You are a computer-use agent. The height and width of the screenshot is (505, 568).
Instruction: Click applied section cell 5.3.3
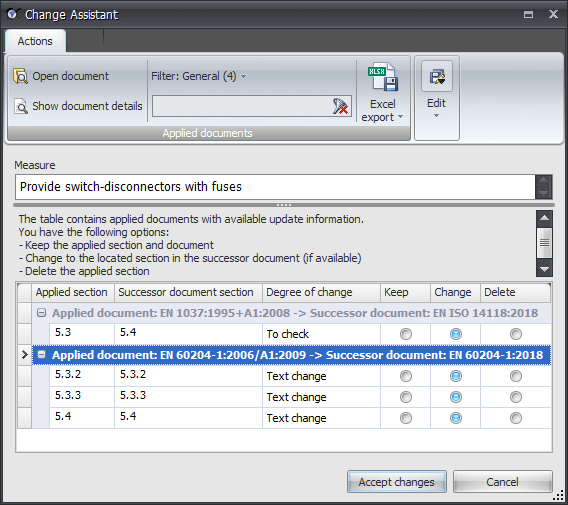click(82, 397)
